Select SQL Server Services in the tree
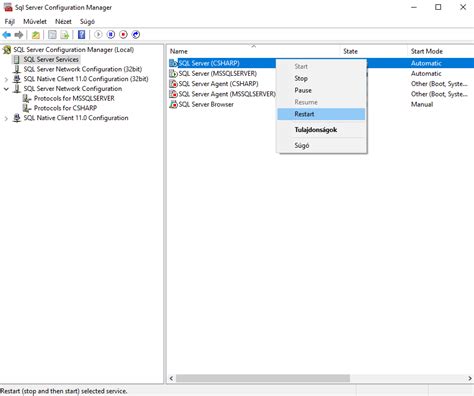 tap(51, 60)
